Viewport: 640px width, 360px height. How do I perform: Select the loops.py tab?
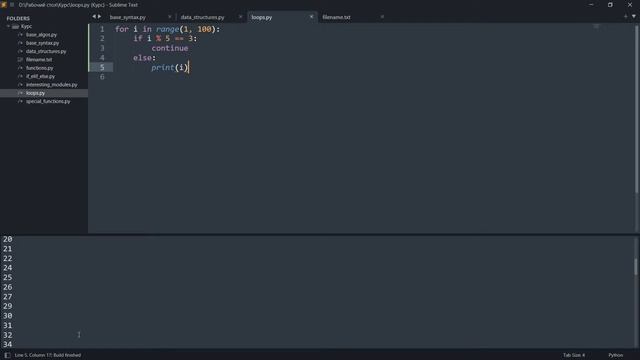point(262,17)
